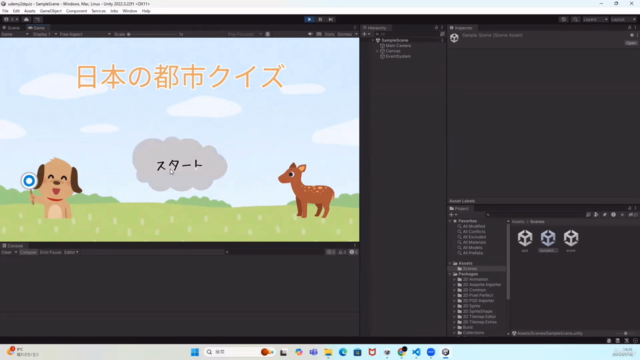Switch to the Scene tab
The height and width of the screenshot is (360, 640).
(11, 28)
